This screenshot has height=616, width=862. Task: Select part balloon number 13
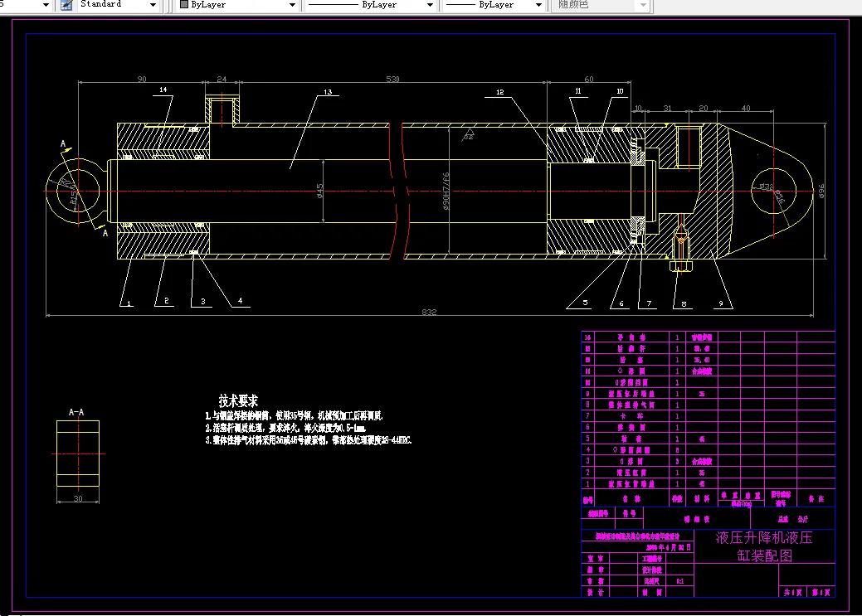pyautogui.click(x=328, y=92)
